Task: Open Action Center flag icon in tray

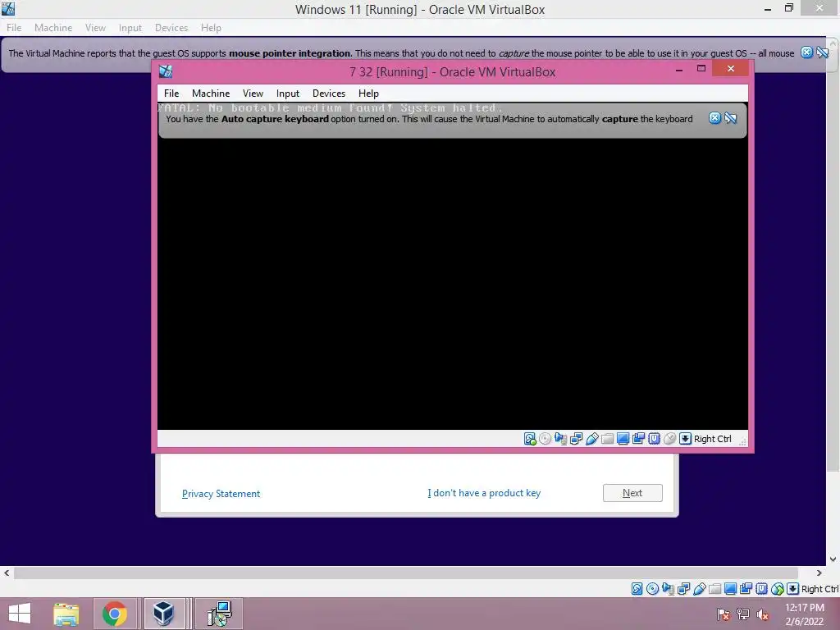Action: click(724, 614)
